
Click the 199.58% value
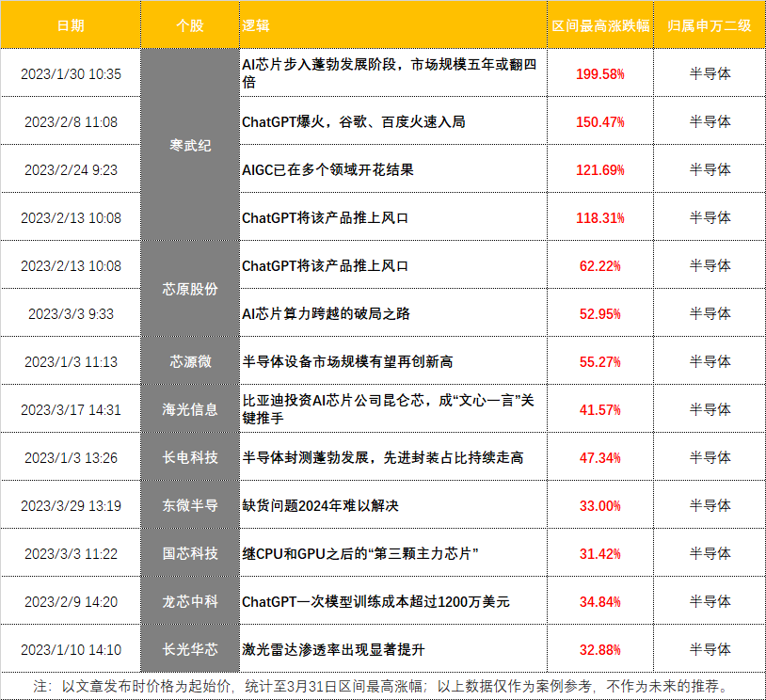[599, 73]
